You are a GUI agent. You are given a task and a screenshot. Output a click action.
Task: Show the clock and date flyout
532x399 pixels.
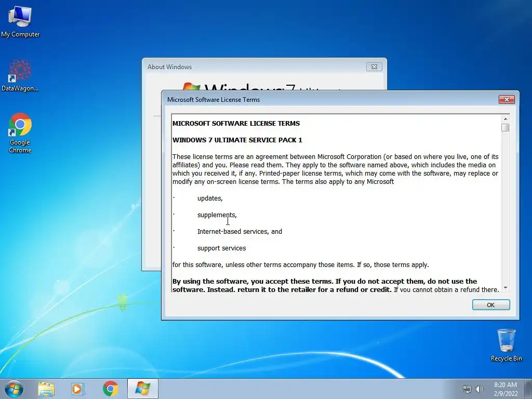(x=506, y=389)
